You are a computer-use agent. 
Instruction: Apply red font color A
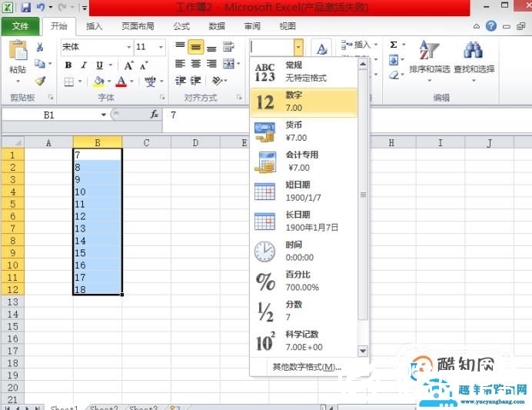tap(121, 82)
